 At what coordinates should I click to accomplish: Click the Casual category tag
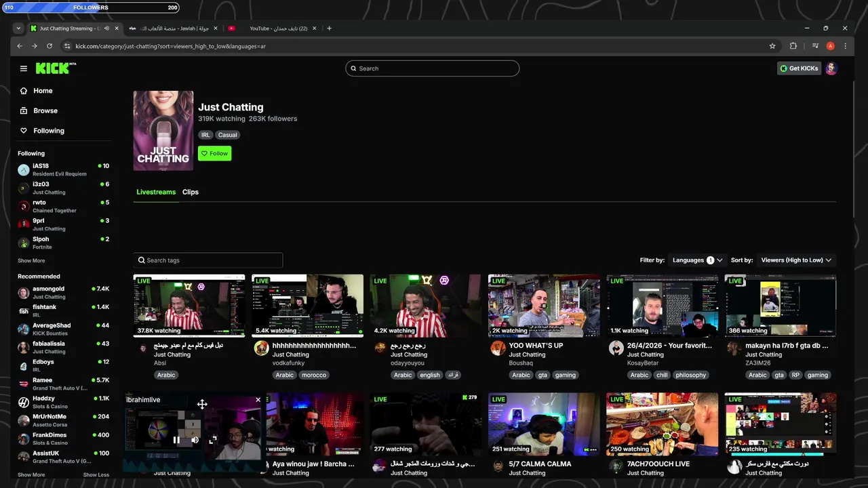point(228,135)
